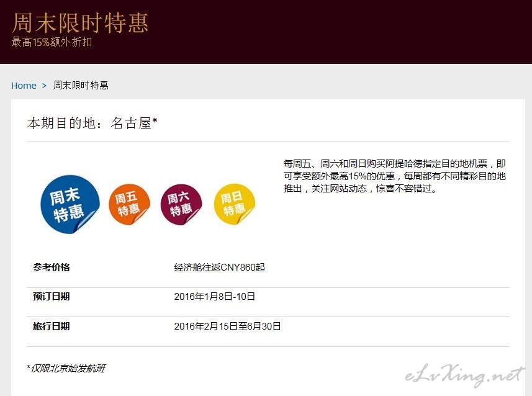Click the blue 周末特惠 sticker icon
The height and width of the screenshot is (396, 532).
pos(70,204)
